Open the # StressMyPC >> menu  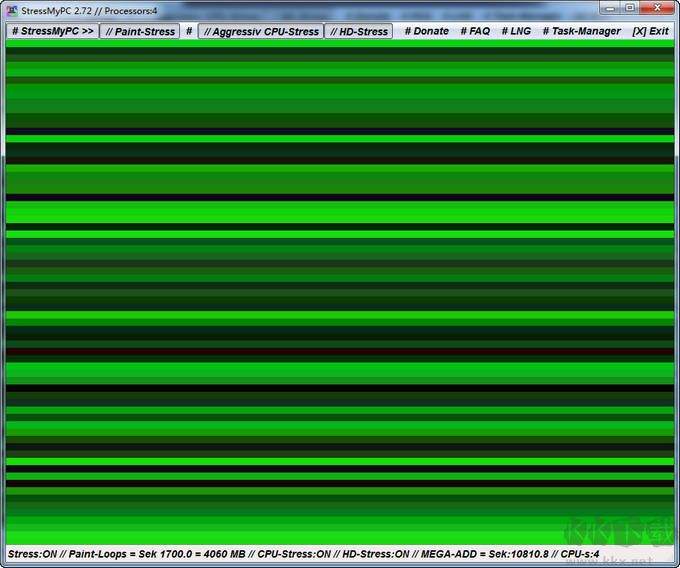pos(52,31)
